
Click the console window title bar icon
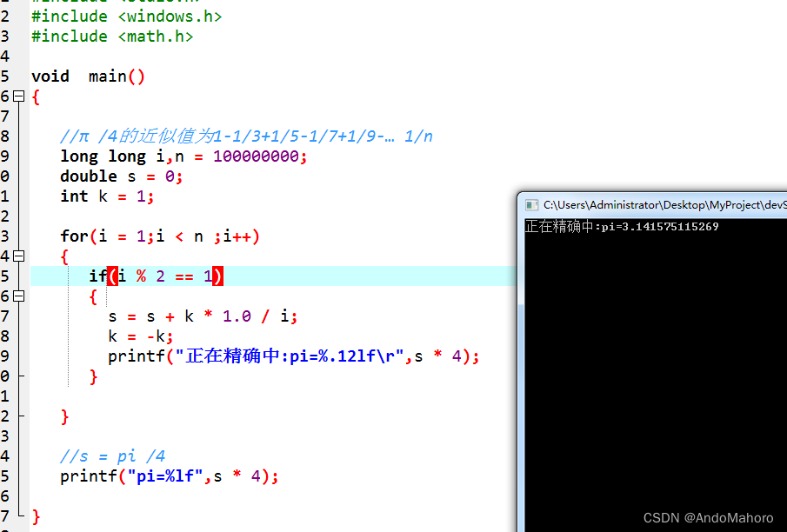531,205
